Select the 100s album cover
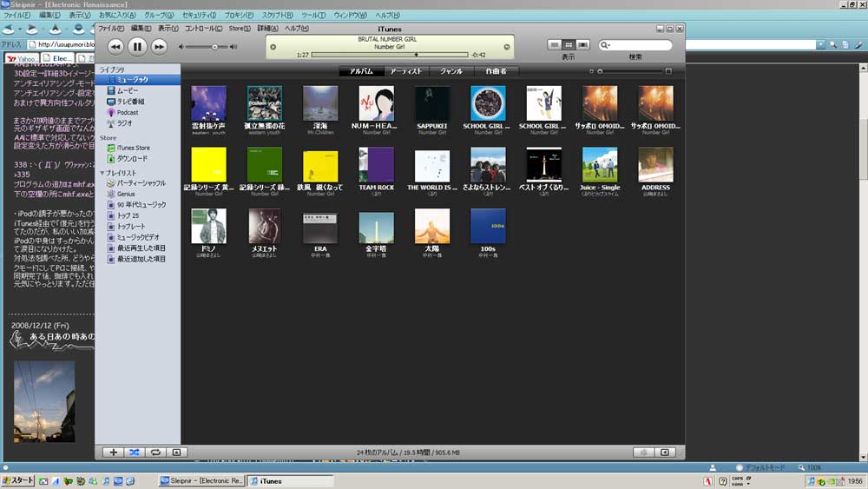The image size is (868, 489). (x=488, y=226)
